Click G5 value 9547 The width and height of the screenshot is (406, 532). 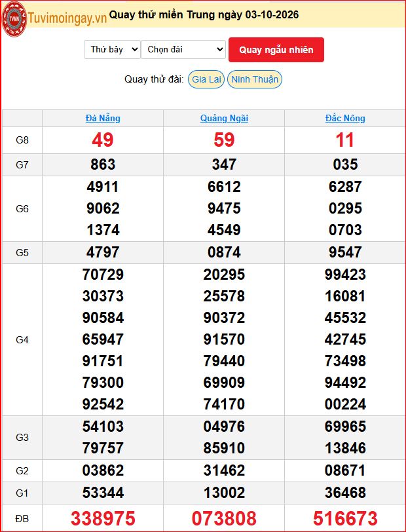pos(345,252)
